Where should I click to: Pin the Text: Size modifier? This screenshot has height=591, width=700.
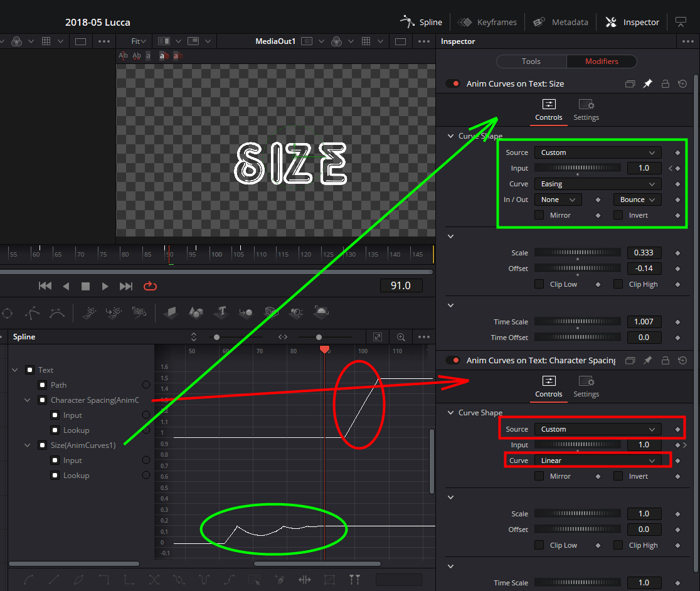tap(647, 83)
